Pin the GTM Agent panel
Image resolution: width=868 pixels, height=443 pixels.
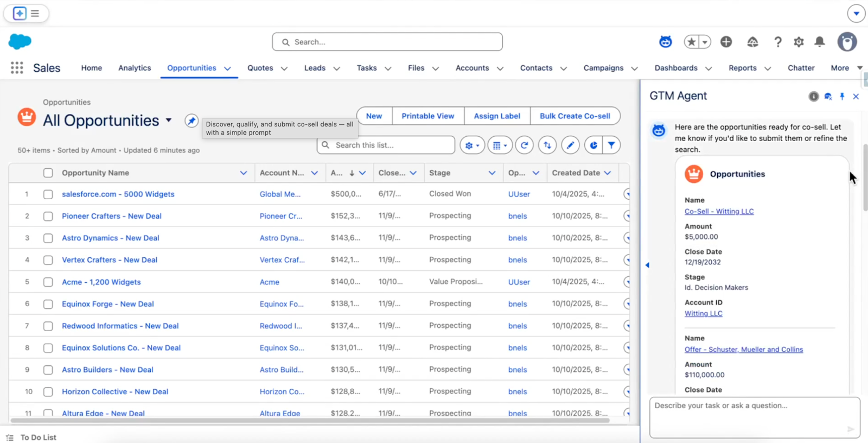(x=842, y=97)
